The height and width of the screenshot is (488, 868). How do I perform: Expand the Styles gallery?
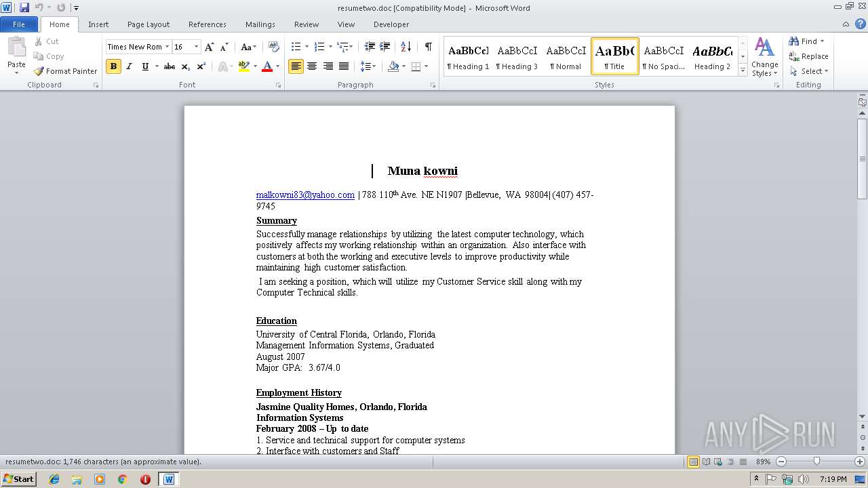coord(743,71)
